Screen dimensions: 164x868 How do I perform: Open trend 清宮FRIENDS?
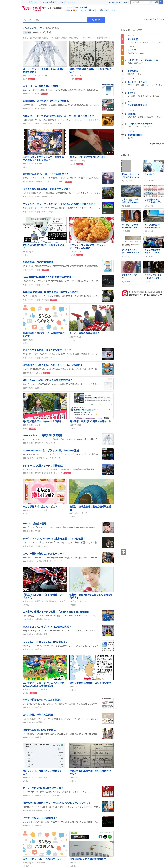point(135,135)
